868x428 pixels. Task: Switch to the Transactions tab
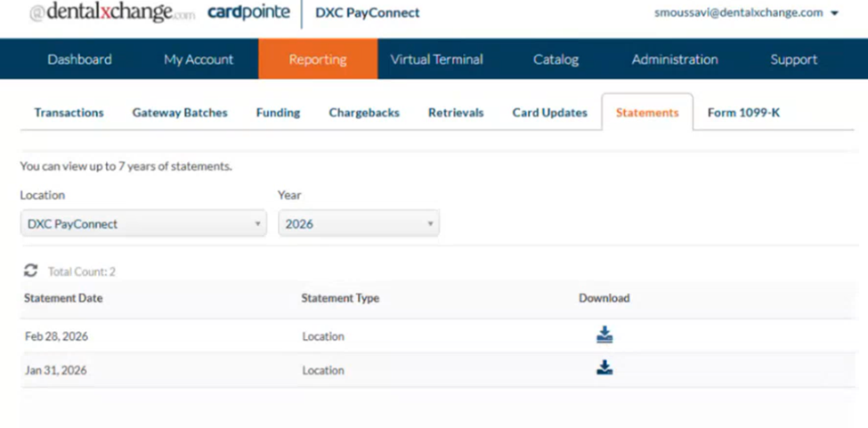(x=69, y=113)
